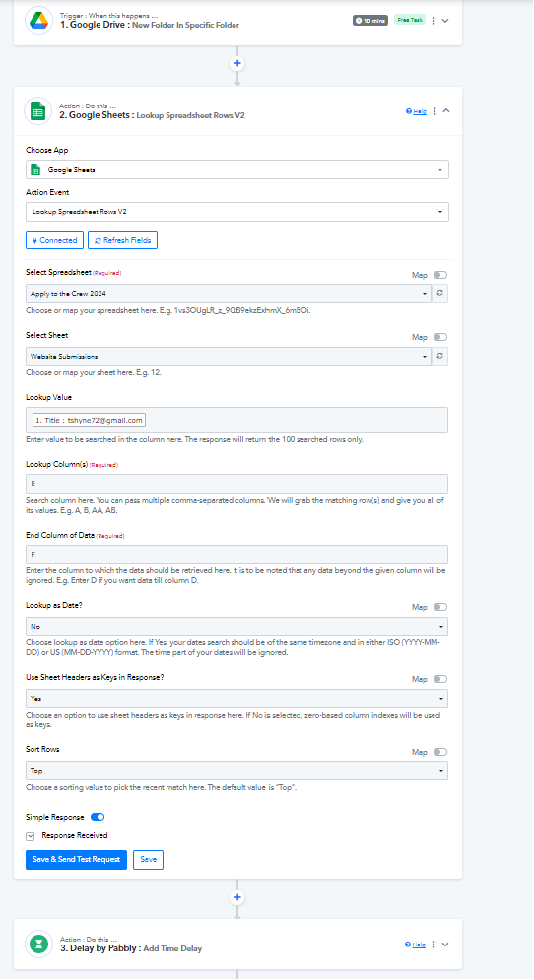Collapse the Google Sheets step chevron
The height and width of the screenshot is (980, 534).
[x=446, y=110]
